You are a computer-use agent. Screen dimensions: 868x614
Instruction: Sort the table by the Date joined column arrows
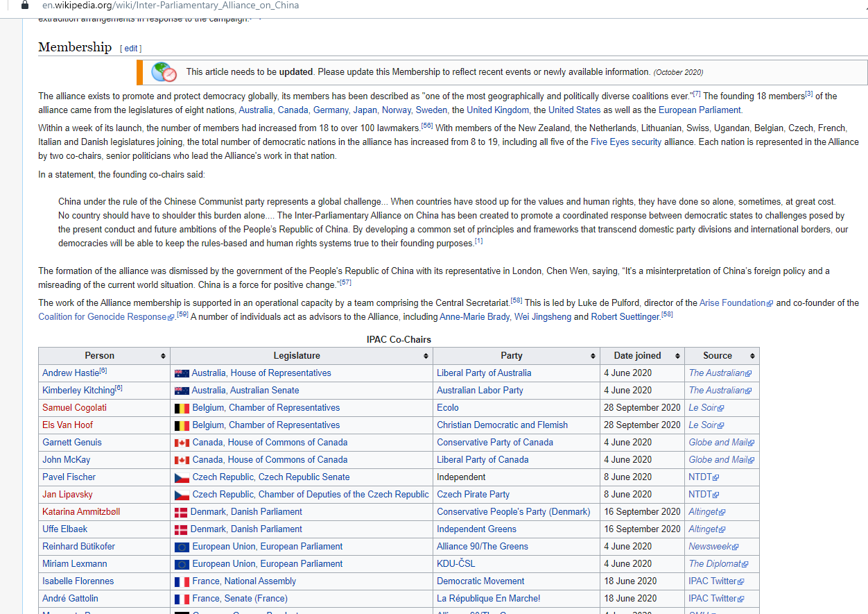678,356
